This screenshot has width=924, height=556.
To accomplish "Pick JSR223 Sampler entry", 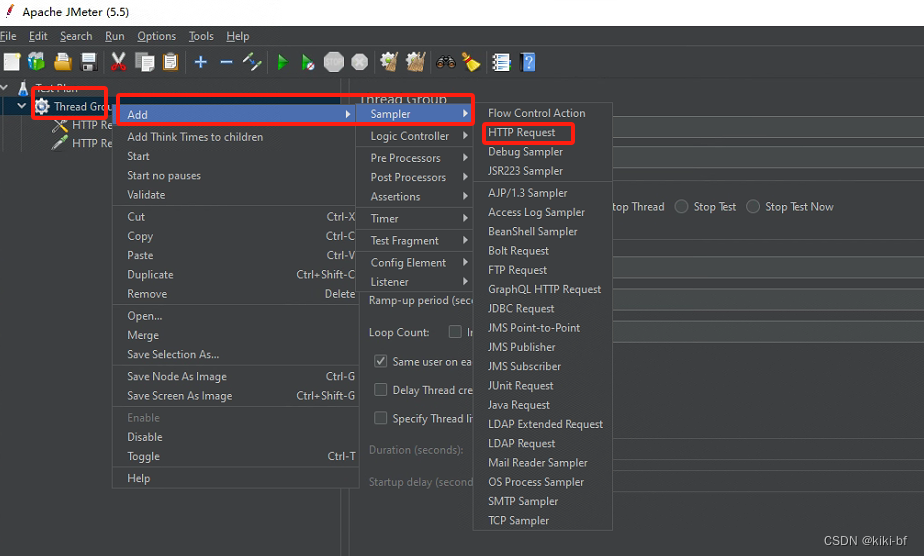I will pos(543,171).
